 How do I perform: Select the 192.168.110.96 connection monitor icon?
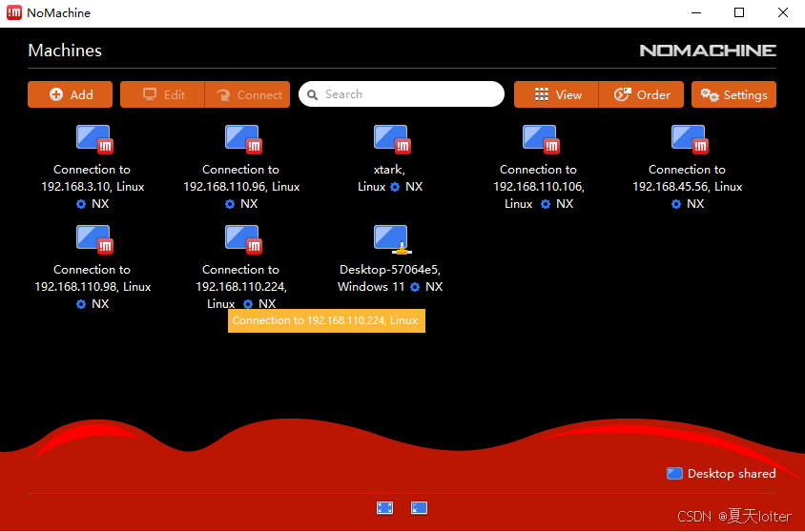[243, 139]
